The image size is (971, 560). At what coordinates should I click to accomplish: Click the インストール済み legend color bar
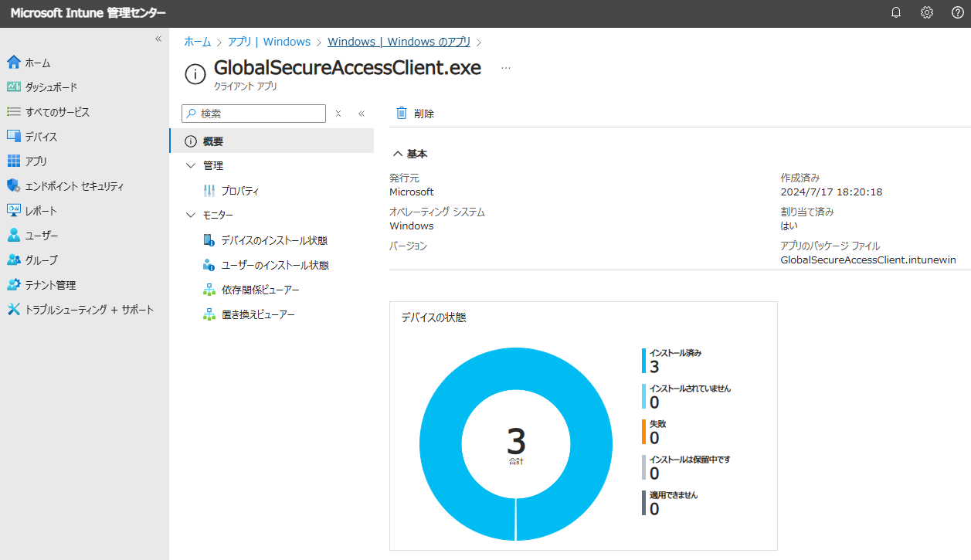643,360
